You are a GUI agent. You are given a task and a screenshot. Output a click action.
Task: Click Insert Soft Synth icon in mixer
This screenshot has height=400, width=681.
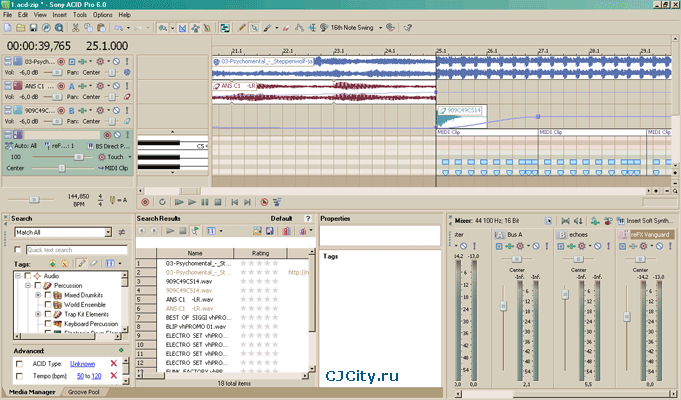(x=621, y=221)
